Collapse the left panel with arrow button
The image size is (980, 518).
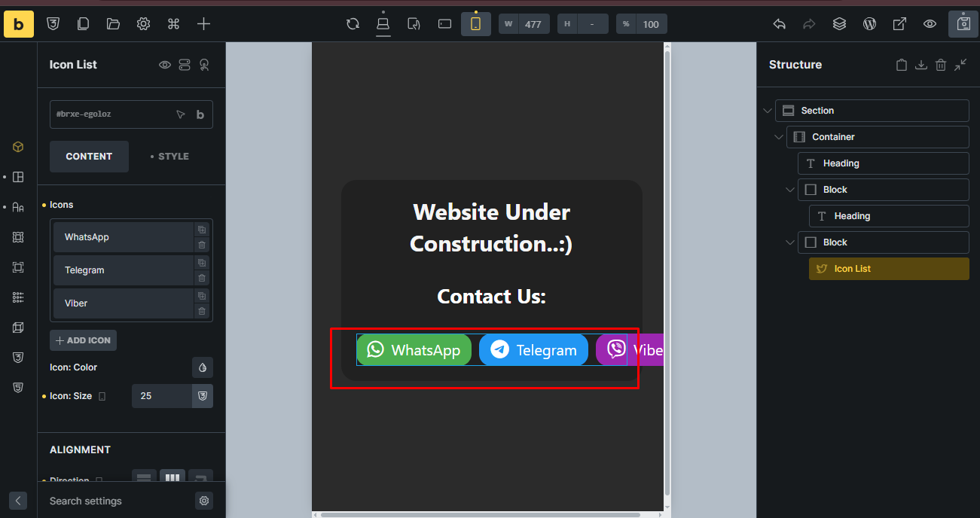(18, 501)
